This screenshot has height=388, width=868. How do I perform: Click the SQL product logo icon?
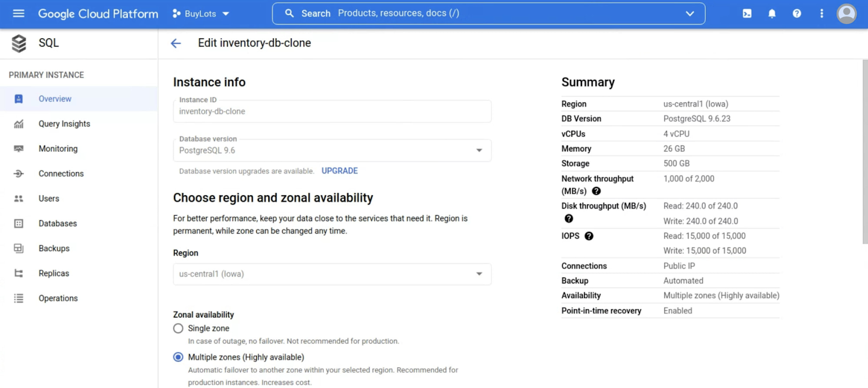coord(19,43)
